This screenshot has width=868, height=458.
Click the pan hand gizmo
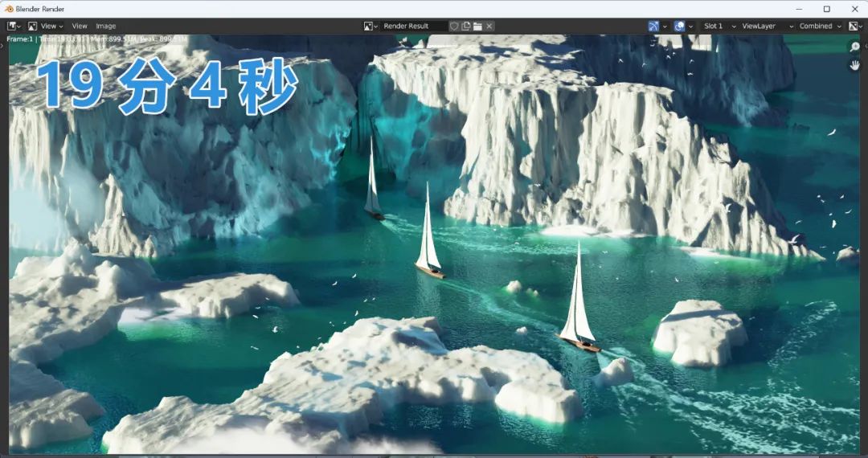point(854,65)
